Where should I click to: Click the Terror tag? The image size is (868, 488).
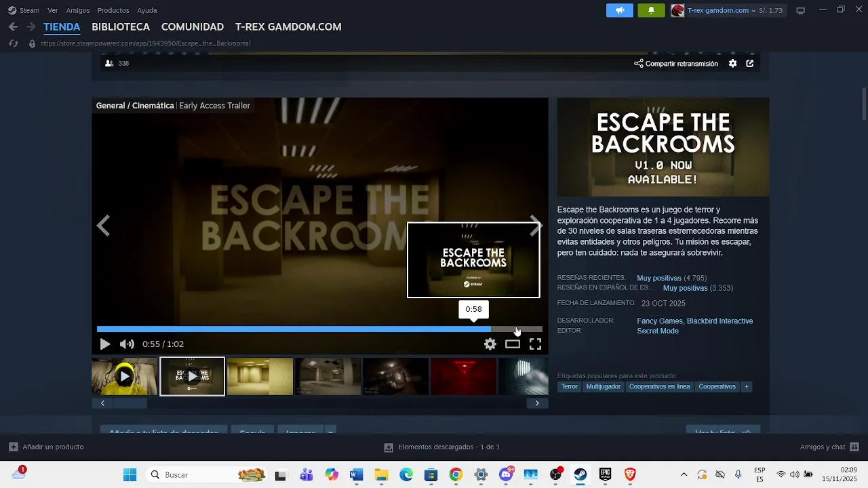click(x=570, y=387)
